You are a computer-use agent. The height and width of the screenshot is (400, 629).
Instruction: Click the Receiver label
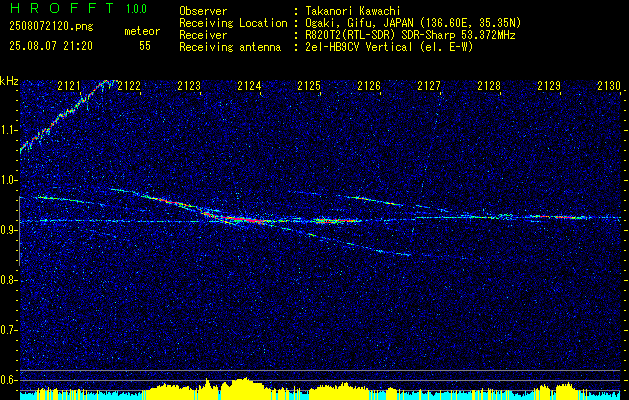pos(203,35)
